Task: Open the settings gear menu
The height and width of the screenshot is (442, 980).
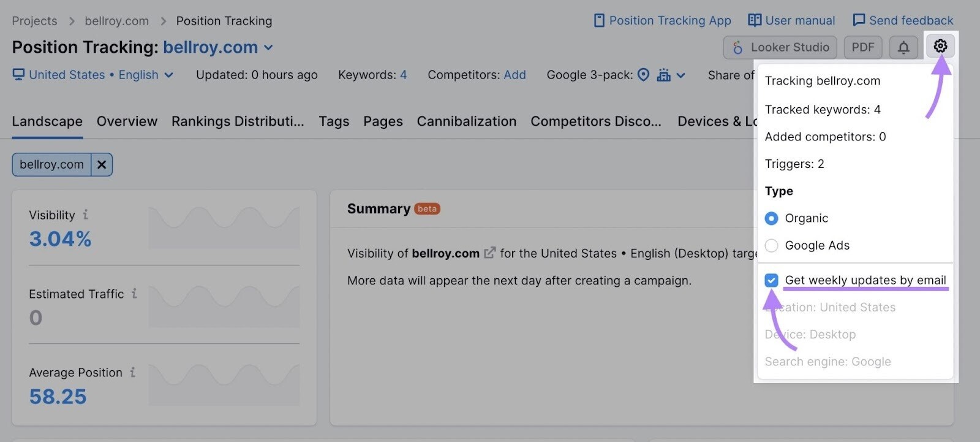Action: point(941,46)
